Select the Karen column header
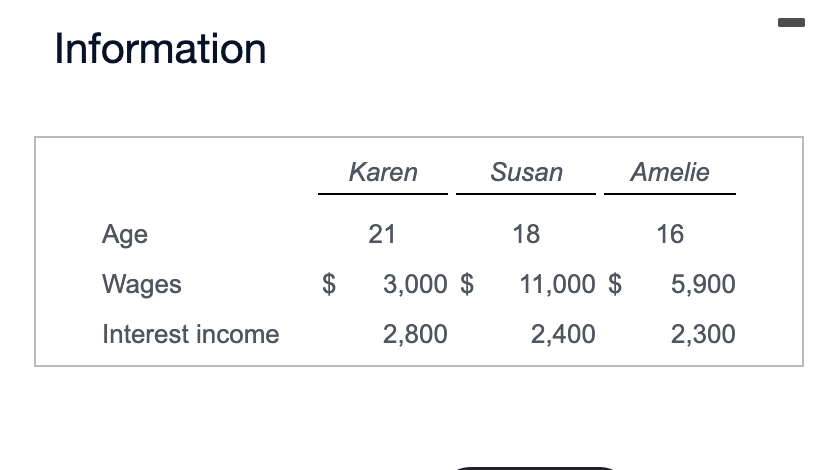830x470 pixels. [x=383, y=172]
